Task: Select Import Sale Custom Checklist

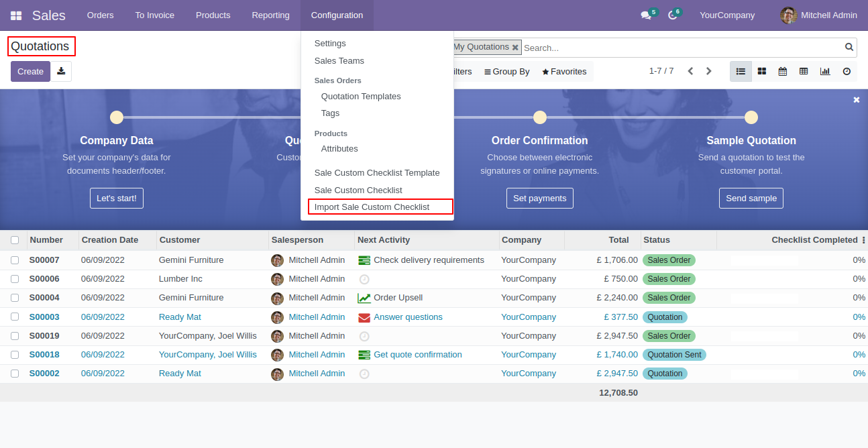Action: tap(380, 207)
